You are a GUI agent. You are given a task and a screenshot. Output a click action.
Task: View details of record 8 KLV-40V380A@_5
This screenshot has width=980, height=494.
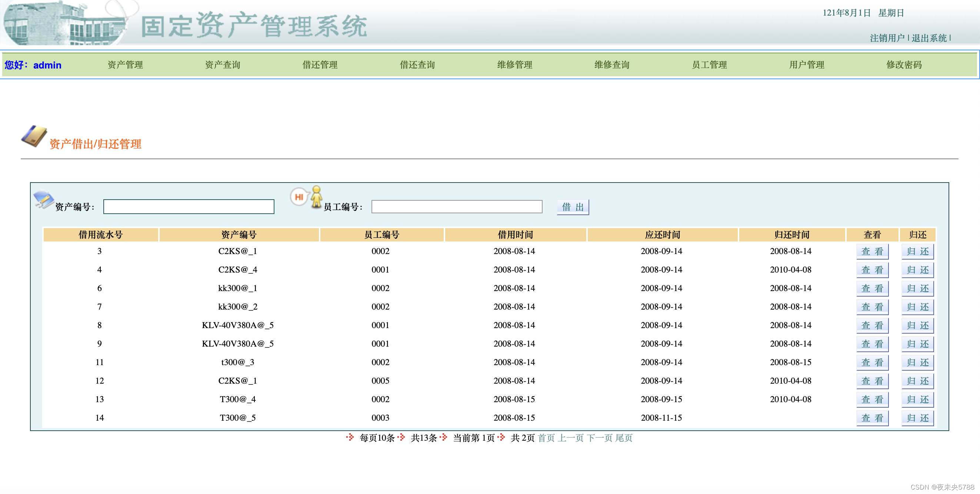tap(872, 326)
